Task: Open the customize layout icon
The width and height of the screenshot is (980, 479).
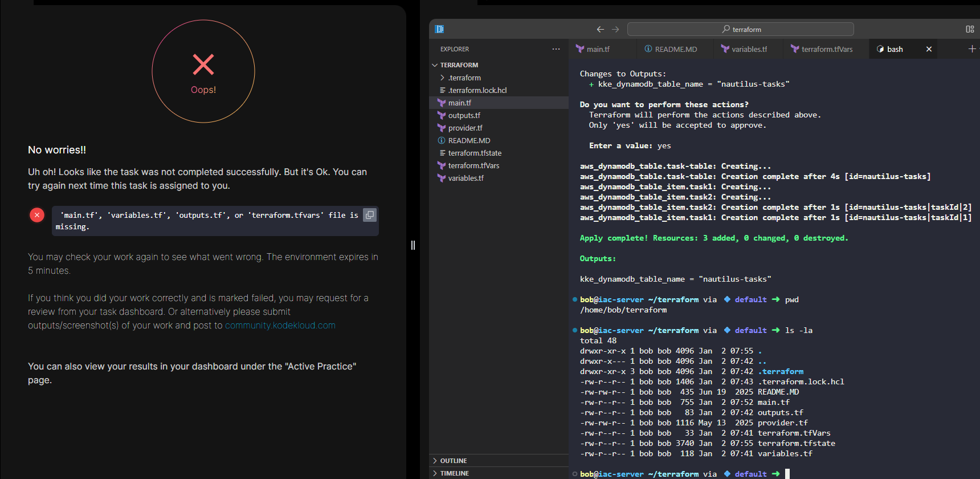Action: point(970,29)
